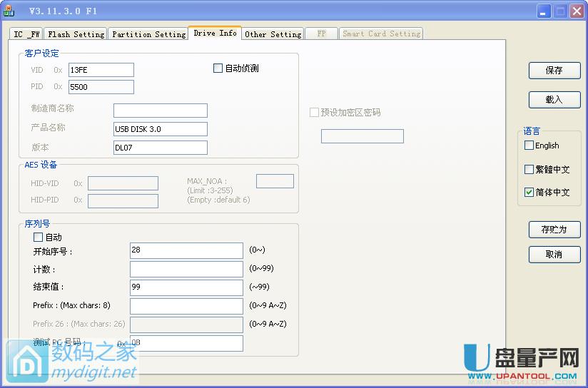Image resolution: width=588 pixels, height=388 pixels.
Task: Click the 存贮为 button
Action: [554, 230]
